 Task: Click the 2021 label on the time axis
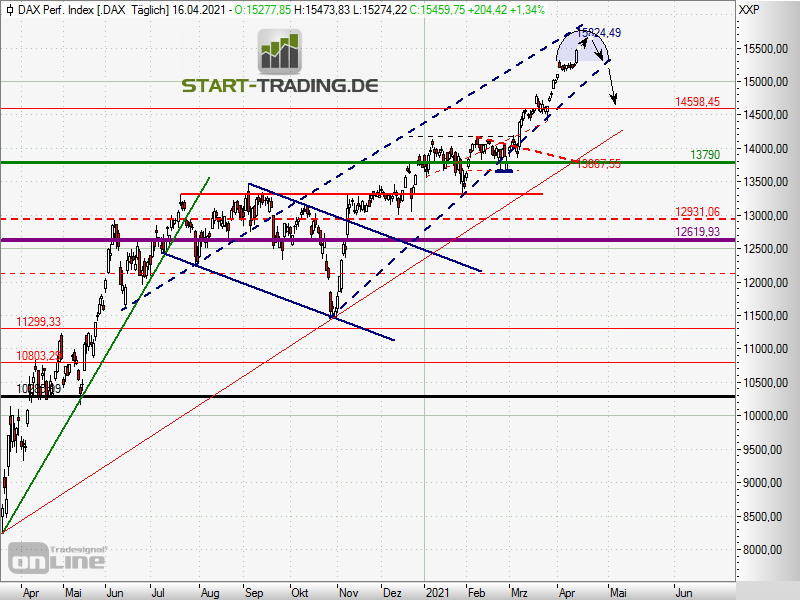click(438, 592)
